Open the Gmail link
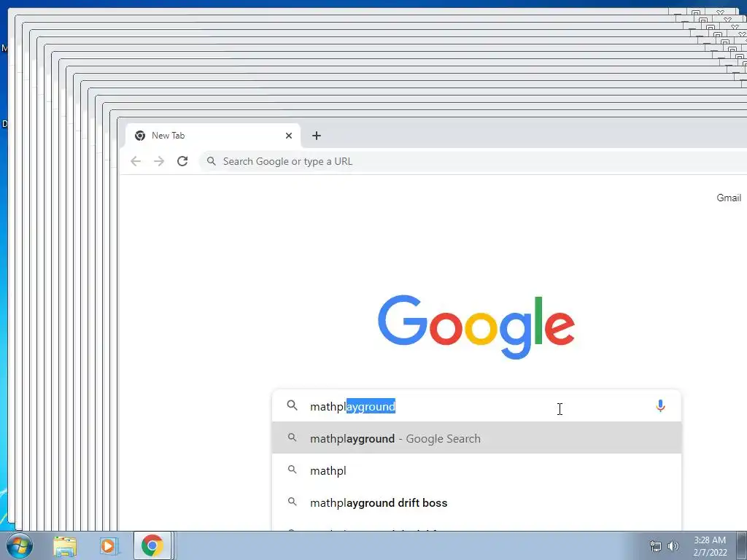 [x=729, y=198]
